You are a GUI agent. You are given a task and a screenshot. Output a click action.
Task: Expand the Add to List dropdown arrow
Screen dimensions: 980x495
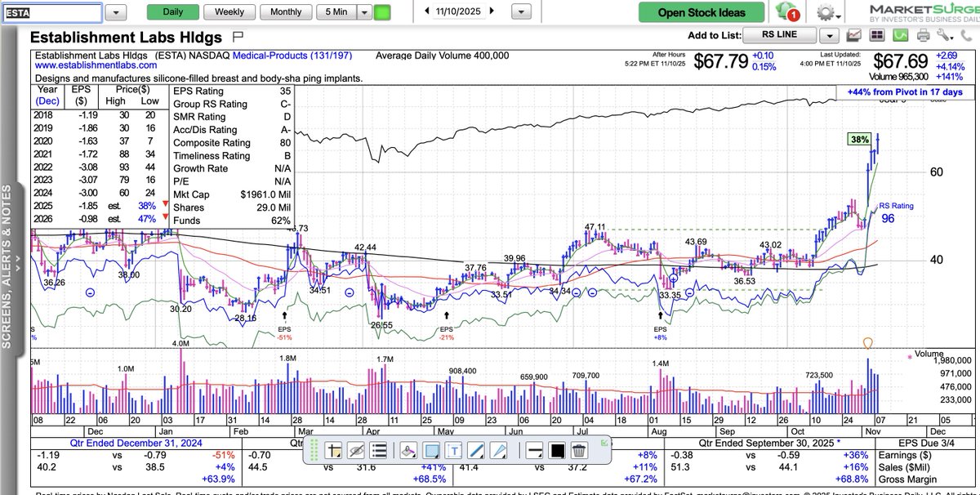tap(830, 35)
